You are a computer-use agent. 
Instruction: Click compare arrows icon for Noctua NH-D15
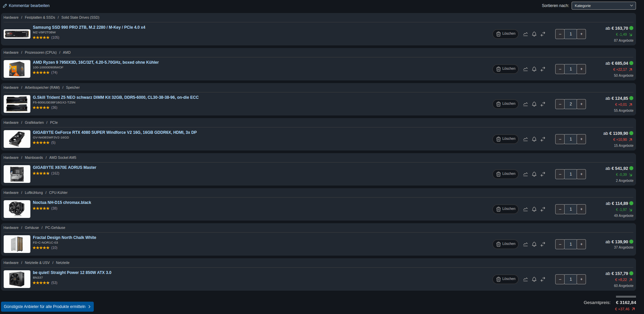[543, 209]
